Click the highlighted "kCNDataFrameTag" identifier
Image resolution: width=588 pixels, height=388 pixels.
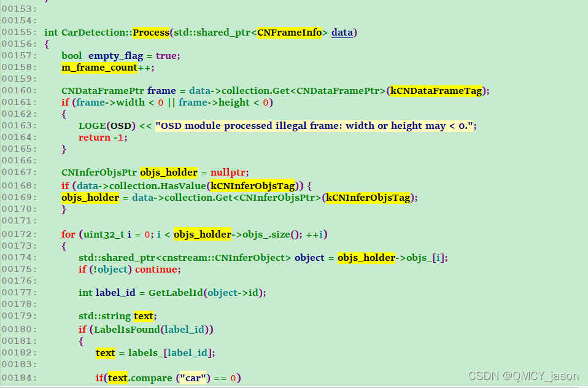(436, 91)
